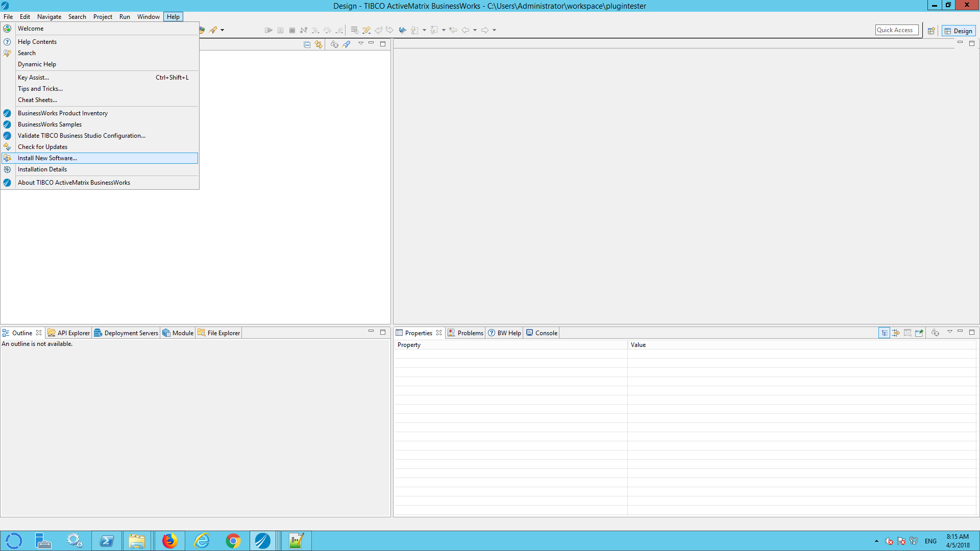The image size is (980, 551).
Task: Click the Open Perspective icon
Action: 931,31
